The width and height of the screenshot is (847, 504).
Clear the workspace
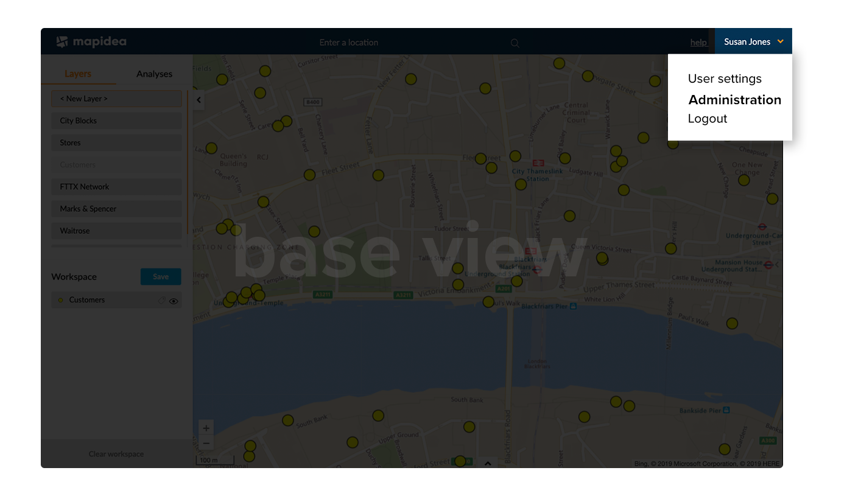coord(116,453)
